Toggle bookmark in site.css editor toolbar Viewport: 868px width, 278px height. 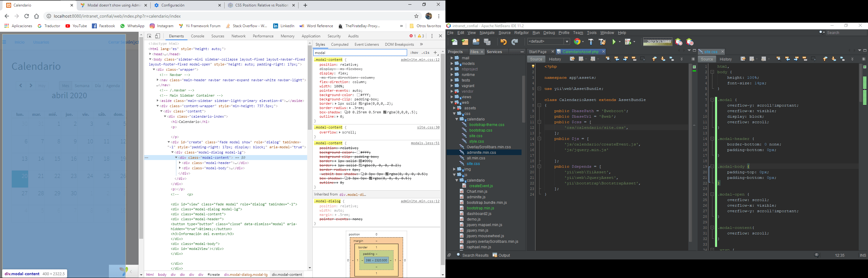click(842, 59)
